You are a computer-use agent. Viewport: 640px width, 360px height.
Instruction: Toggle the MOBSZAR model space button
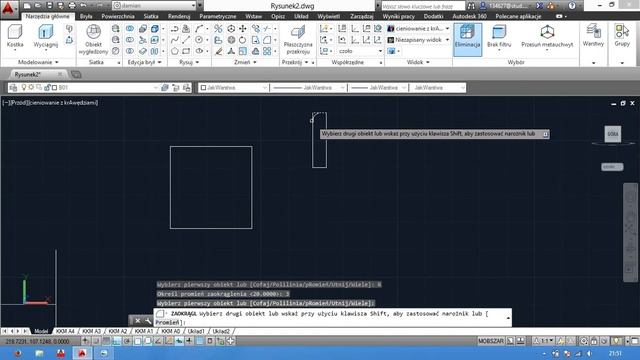coord(491,341)
